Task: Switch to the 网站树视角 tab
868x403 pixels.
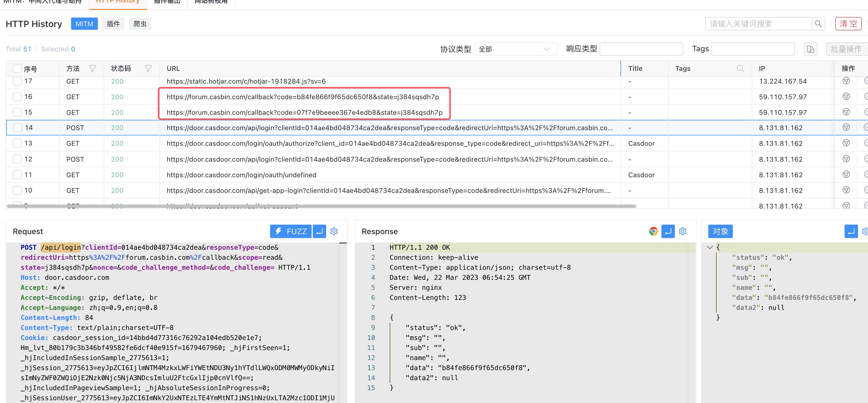Action: pos(211,2)
